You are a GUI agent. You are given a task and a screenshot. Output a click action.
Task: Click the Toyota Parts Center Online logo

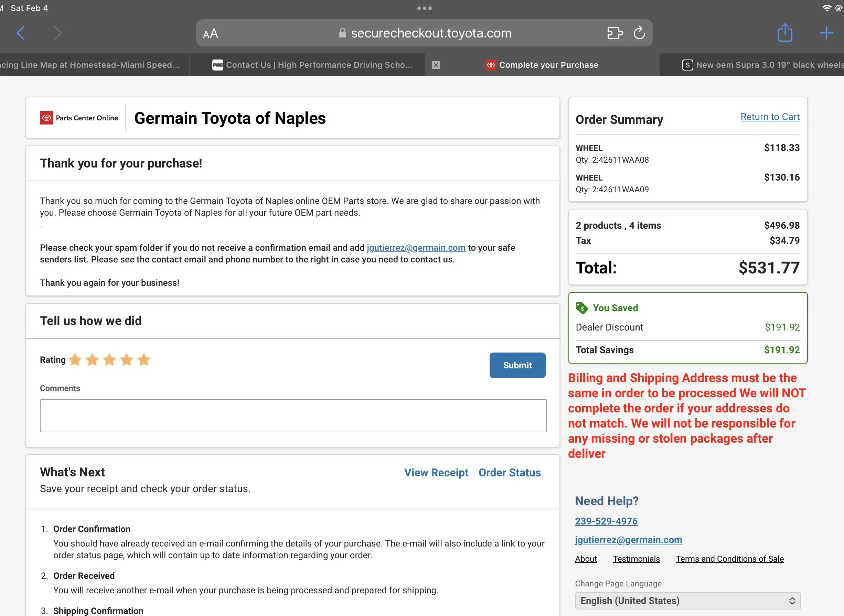79,118
